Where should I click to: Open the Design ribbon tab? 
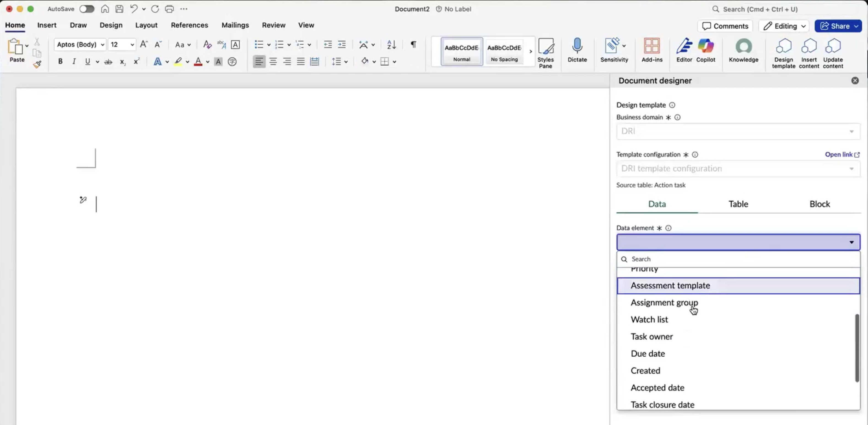tap(111, 25)
